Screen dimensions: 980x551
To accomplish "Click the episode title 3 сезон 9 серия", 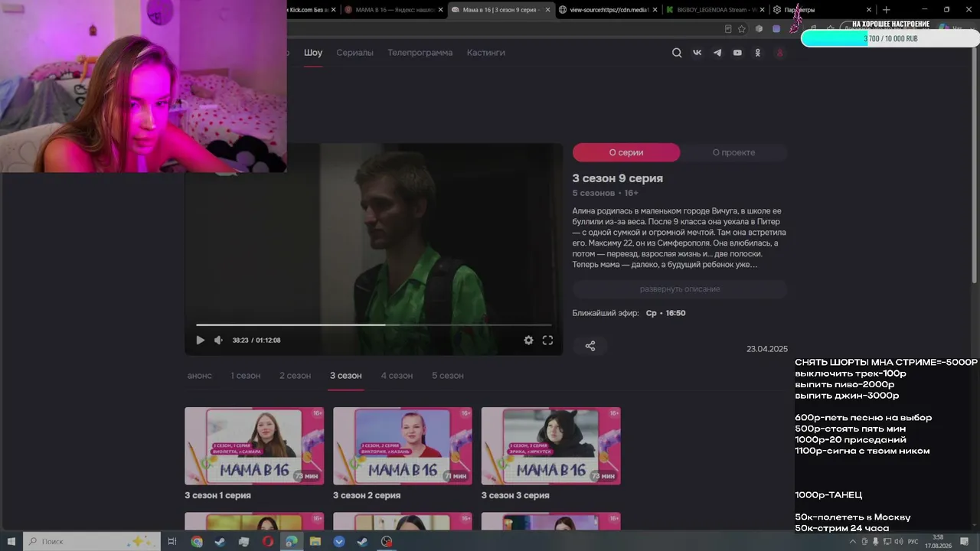I will (618, 178).
